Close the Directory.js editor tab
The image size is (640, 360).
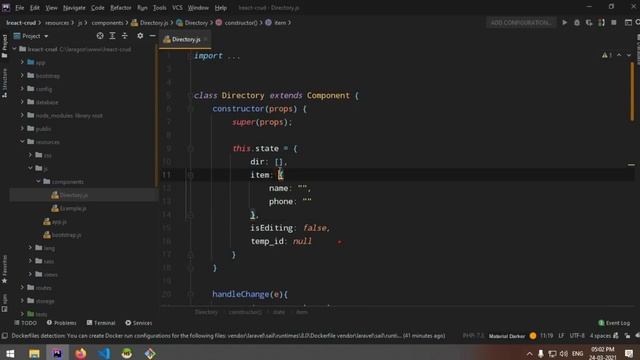click(x=206, y=39)
